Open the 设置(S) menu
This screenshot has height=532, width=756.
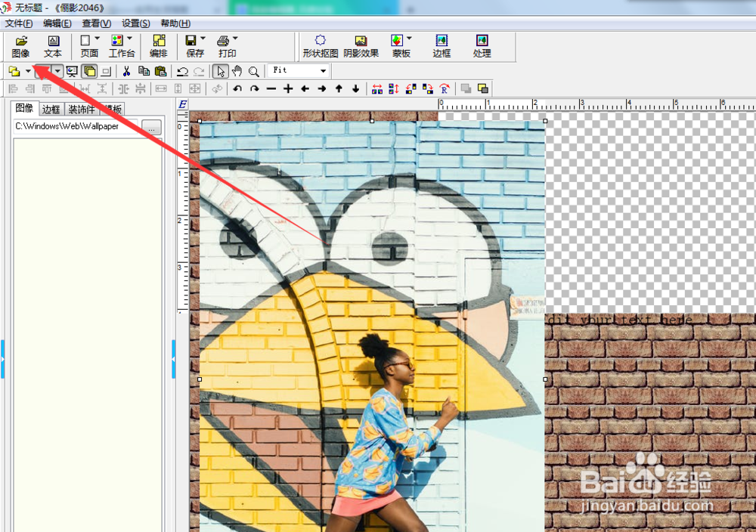click(x=135, y=23)
